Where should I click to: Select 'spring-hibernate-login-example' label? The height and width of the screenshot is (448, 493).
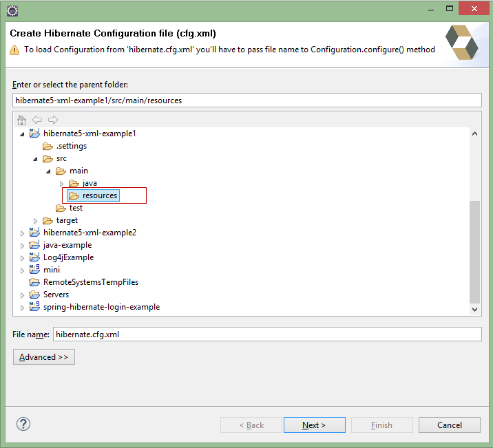point(101,307)
